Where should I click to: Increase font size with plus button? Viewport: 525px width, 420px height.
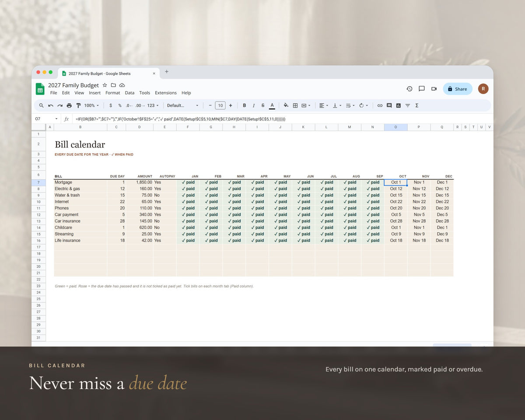click(x=231, y=105)
